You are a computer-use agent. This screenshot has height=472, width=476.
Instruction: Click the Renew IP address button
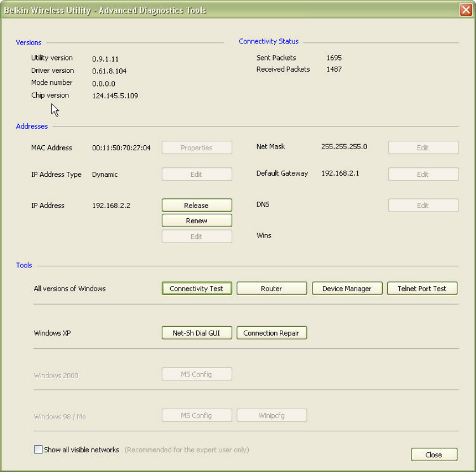click(197, 220)
